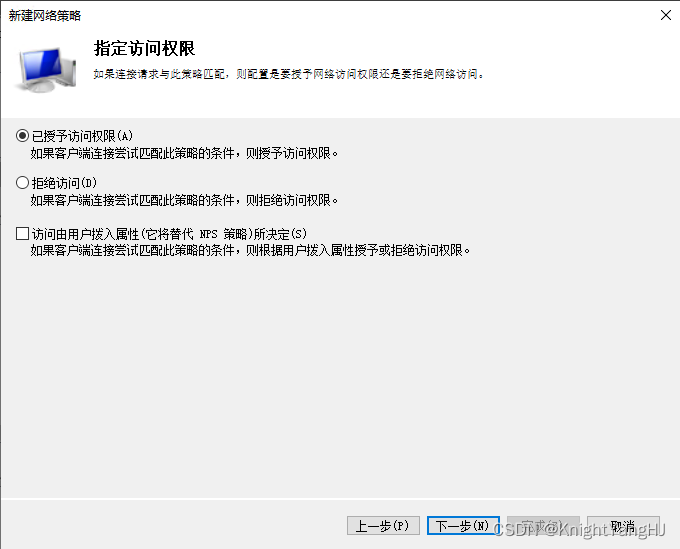680x549 pixels.
Task: Click description 则授予访问权限 under first option
Action: click(292, 153)
